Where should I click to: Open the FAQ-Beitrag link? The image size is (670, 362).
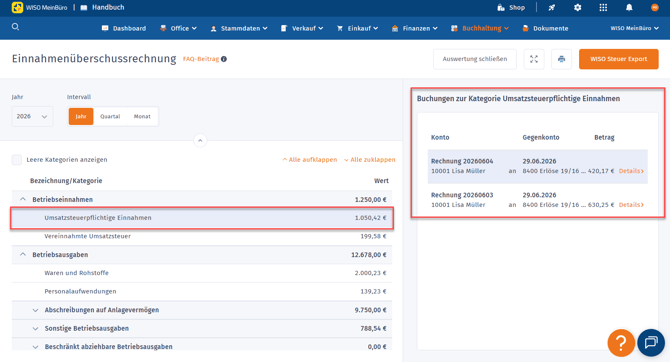click(x=201, y=59)
